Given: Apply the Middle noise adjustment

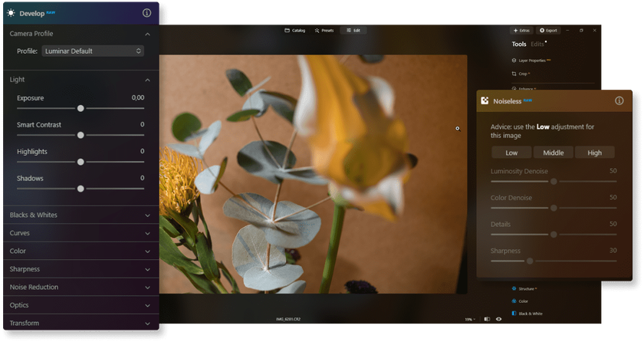Looking at the screenshot, I should click(554, 153).
